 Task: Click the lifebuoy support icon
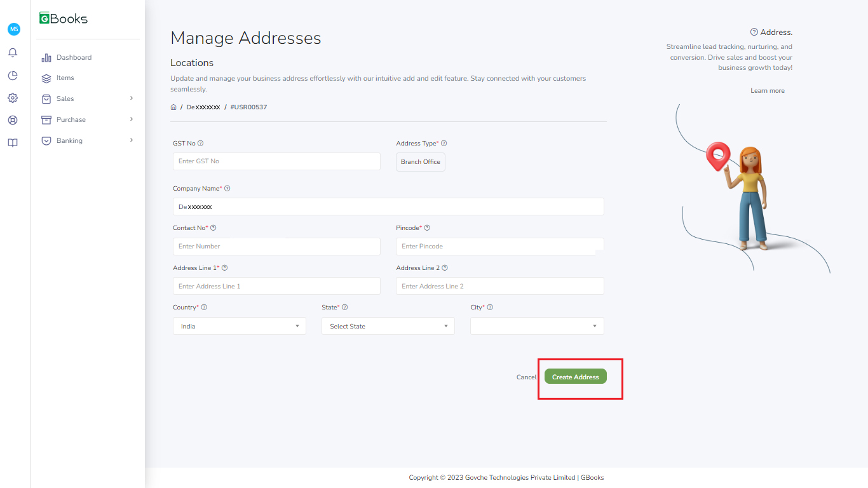[x=13, y=120]
